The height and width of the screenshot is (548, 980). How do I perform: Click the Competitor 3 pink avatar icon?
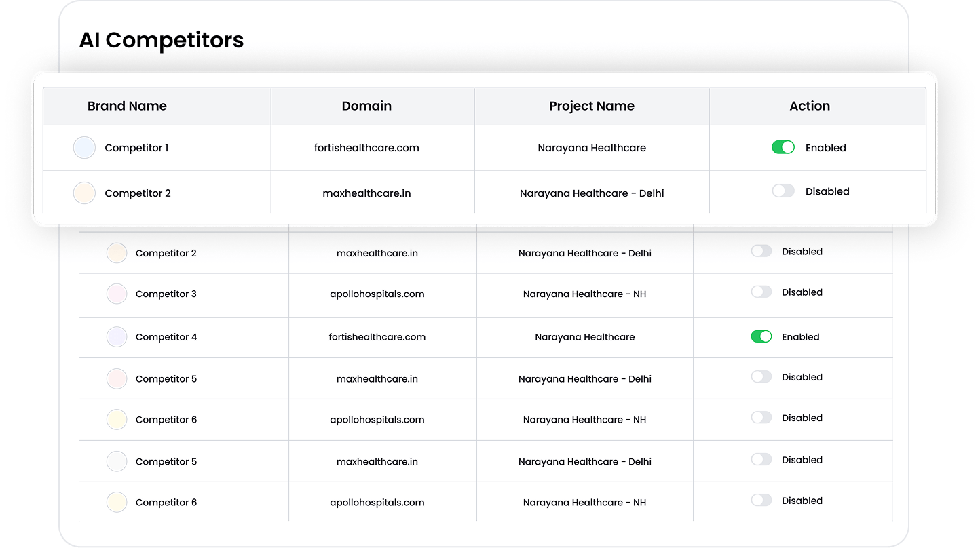click(117, 294)
